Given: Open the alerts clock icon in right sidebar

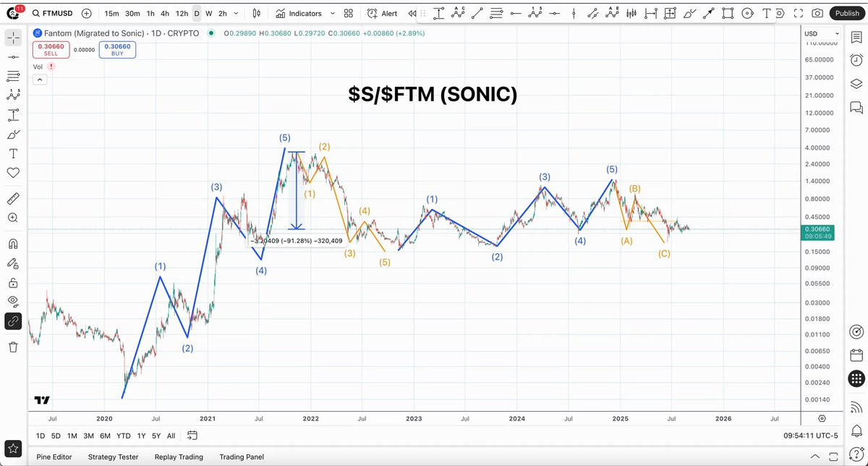Looking at the screenshot, I should click(x=856, y=60).
